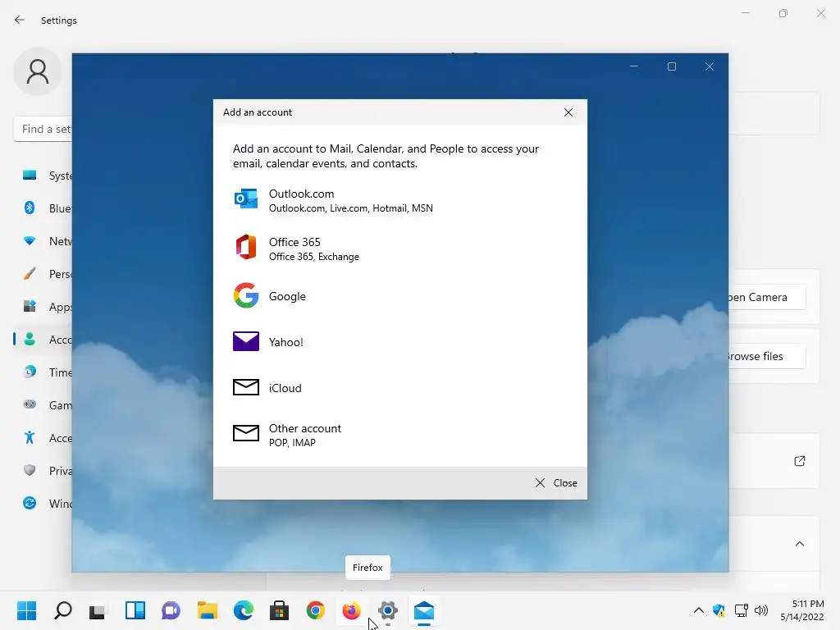
Task: Open Apps category in Settings sidebar
Action: (x=43, y=307)
